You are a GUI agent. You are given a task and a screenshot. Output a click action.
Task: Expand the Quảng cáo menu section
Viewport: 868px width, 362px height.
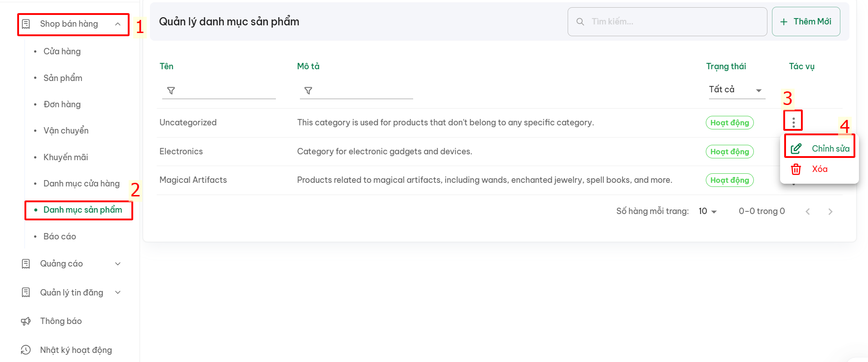[x=72, y=264]
